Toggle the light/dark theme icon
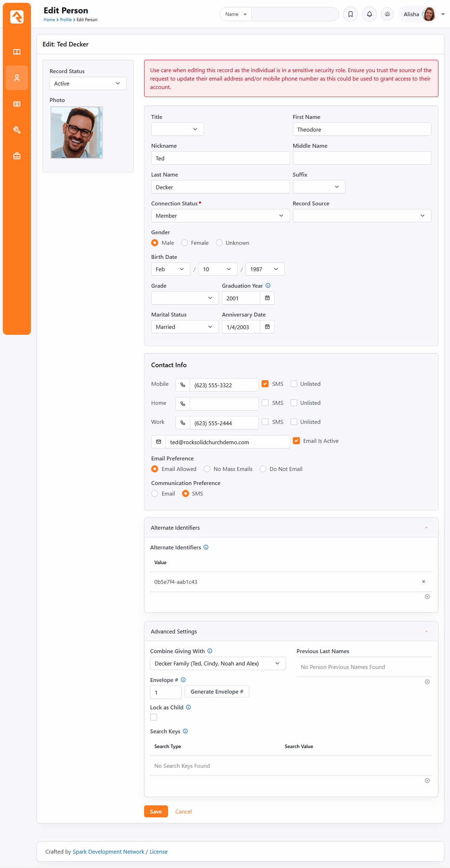The height and width of the screenshot is (868, 450). 387,14
